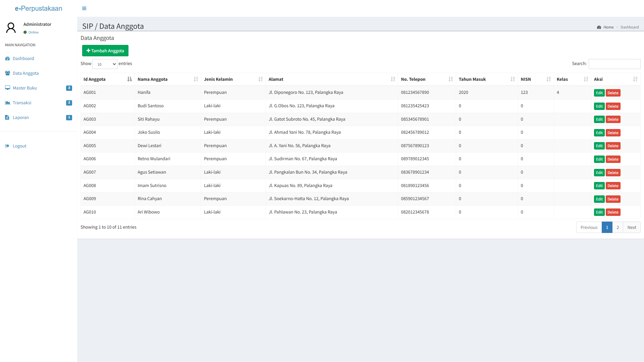Click the Laporan document icon

pyautogui.click(x=7, y=117)
